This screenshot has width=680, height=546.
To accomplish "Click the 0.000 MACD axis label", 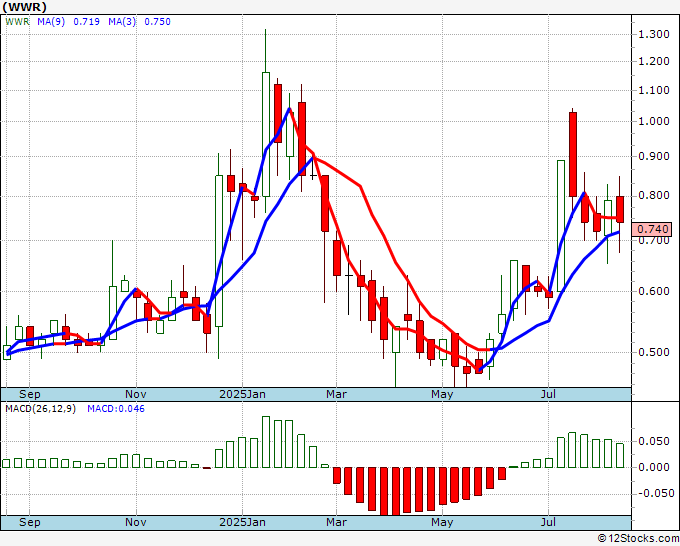I will click(654, 468).
